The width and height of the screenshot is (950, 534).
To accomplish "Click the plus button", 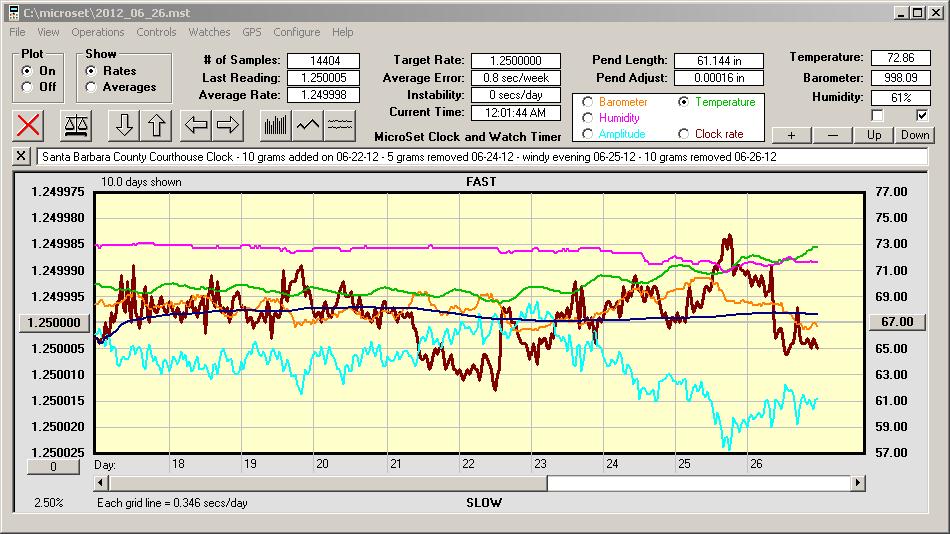I will coord(791,135).
